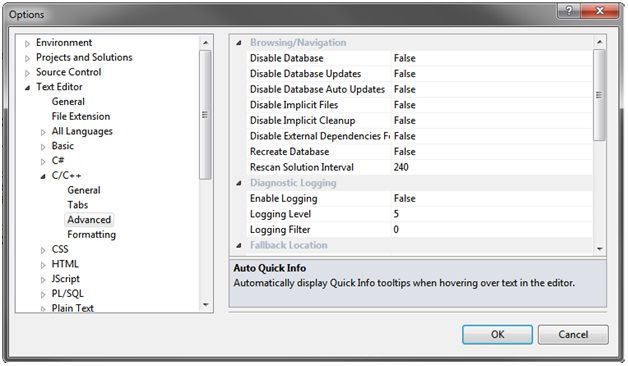The image size is (628, 366).
Task: Collapse the C/C++ tree node
Action: (43, 176)
